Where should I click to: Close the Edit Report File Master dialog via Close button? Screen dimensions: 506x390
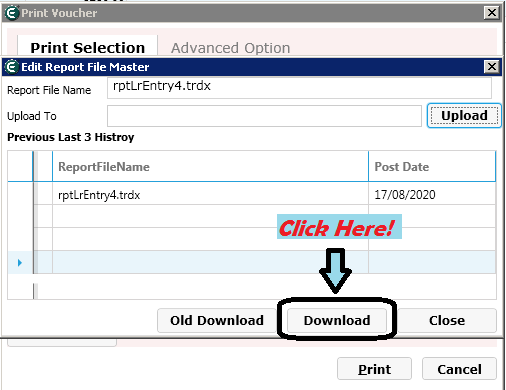[x=447, y=320]
